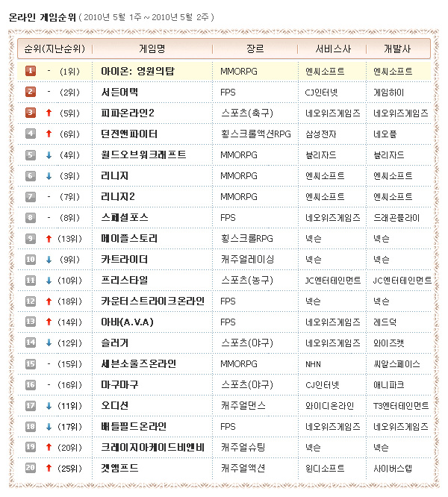Click the gray rank 10 badge icon
This screenshot has width=448, height=497.
(31, 259)
